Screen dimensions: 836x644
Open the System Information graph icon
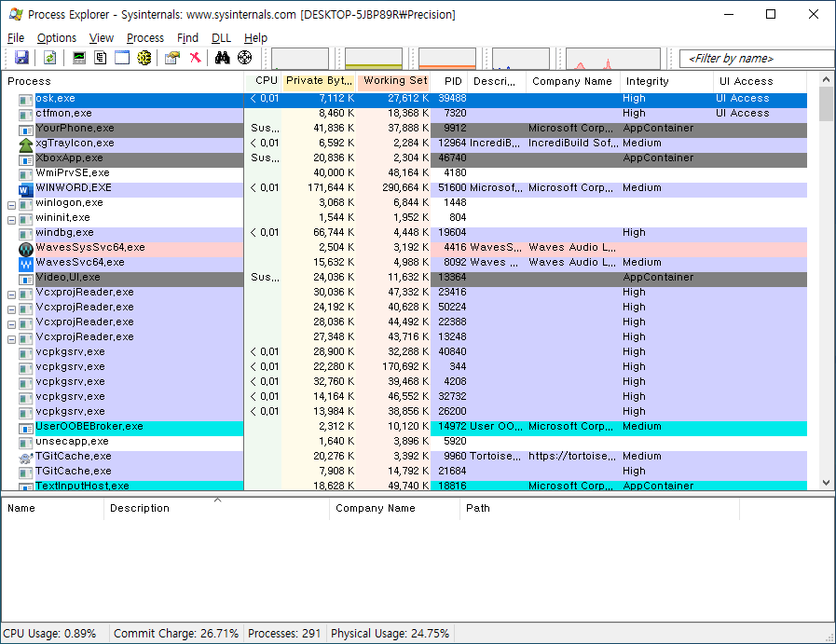[x=79, y=58]
